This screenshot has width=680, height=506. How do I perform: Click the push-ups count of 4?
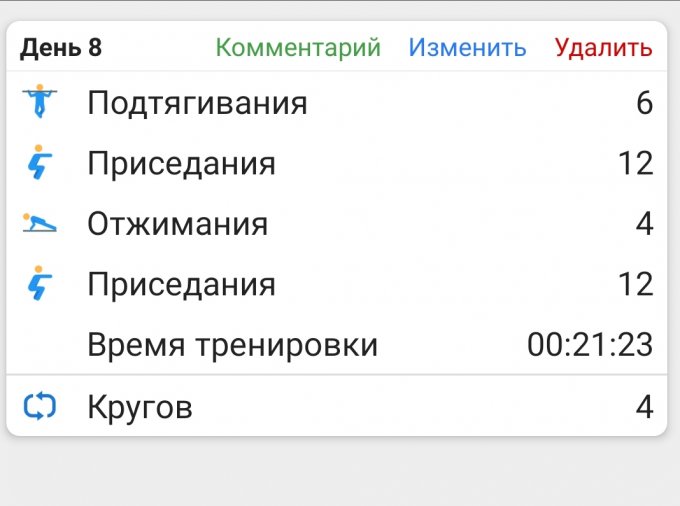click(644, 223)
